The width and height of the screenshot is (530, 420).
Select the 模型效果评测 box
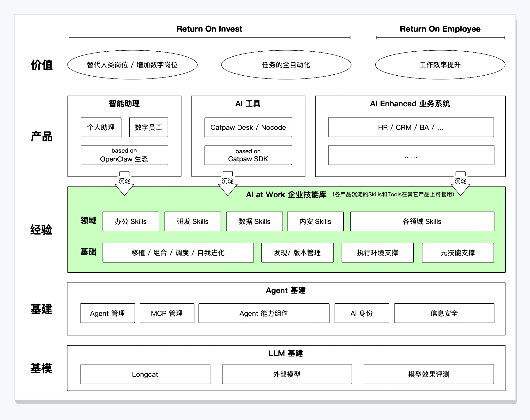coord(429,375)
